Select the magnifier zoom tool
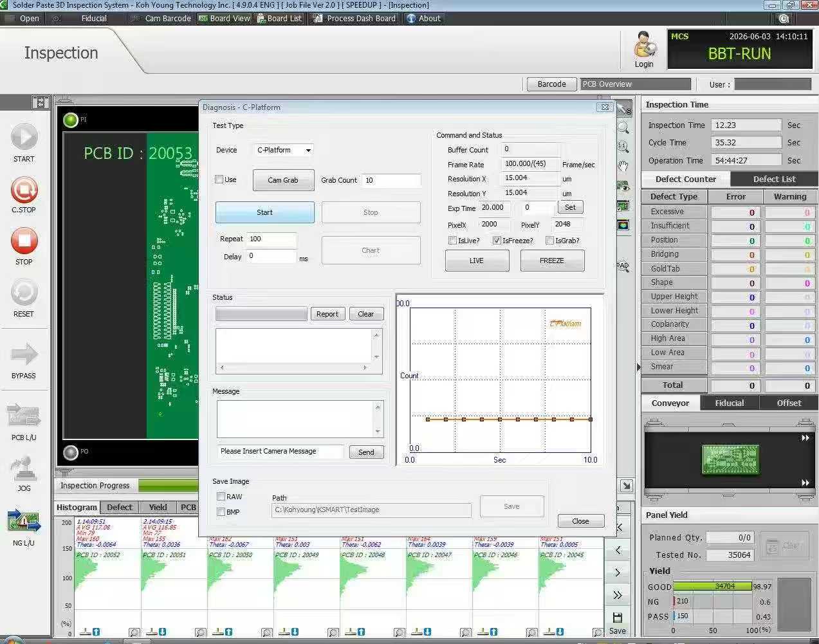 [x=623, y=127]
